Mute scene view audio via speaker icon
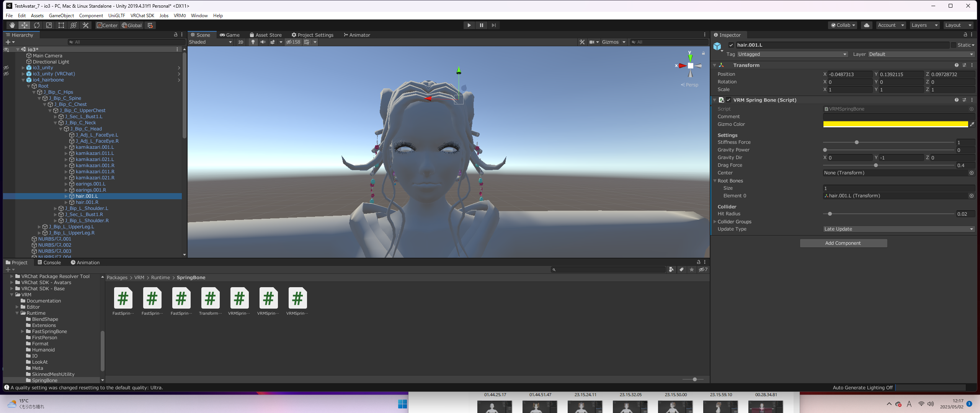The height and width of the screenshot is (413, 980). coord(263,42)
